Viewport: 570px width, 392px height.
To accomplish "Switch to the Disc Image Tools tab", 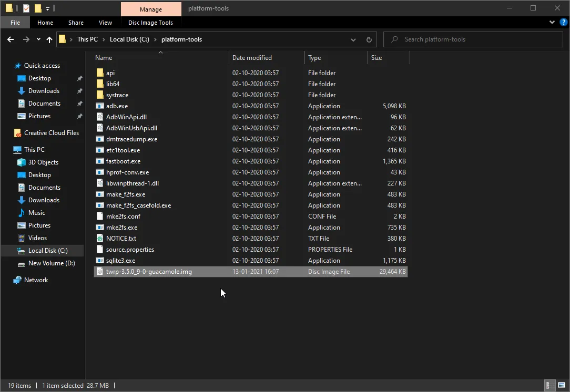I will [x=151, y=22].
